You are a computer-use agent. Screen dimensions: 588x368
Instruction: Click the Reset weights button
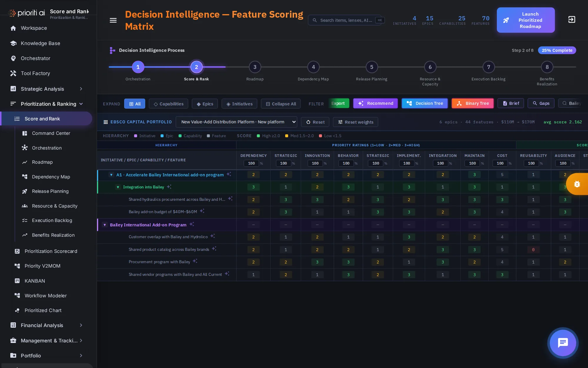pos(355,122)
